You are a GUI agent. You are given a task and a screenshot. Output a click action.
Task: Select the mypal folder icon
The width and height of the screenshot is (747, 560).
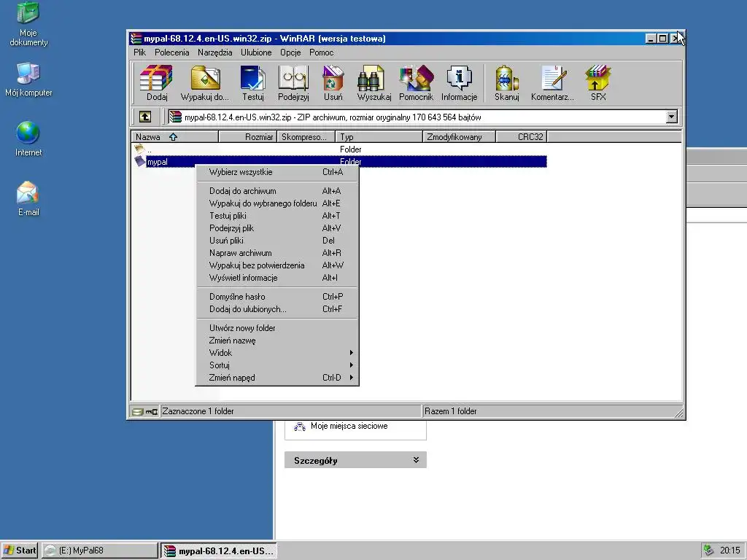tap(139, 161)
